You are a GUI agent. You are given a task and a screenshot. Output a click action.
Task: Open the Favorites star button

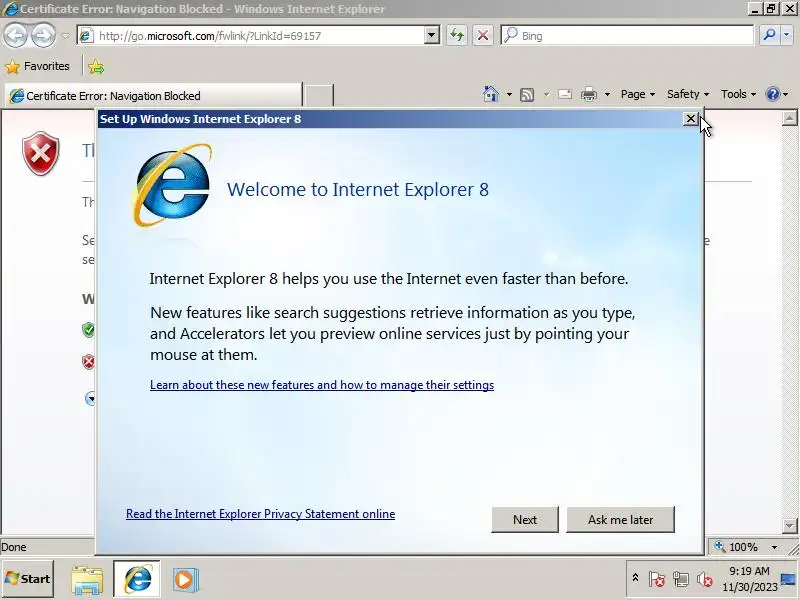click(x=37, y=66)
